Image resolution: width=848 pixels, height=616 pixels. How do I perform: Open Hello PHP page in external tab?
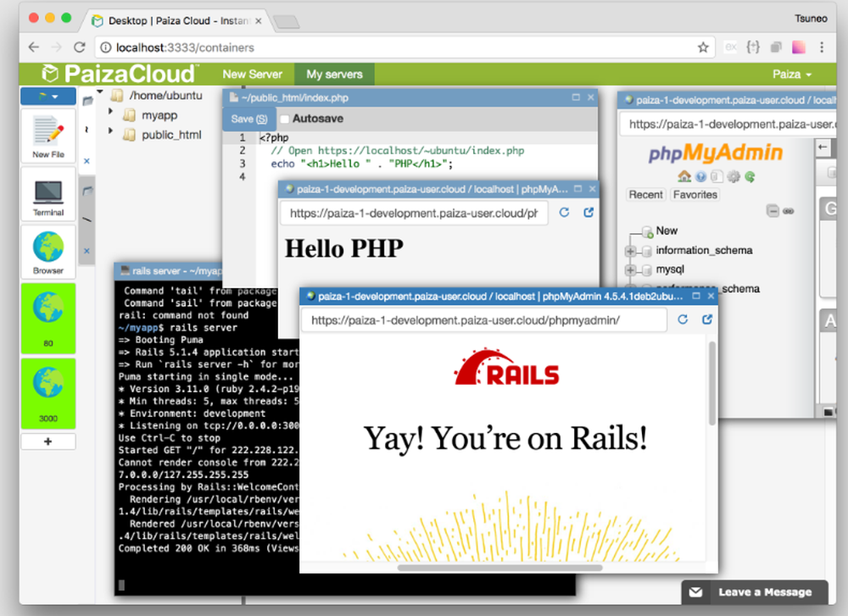pyautogui.click(x=589, y=213)
